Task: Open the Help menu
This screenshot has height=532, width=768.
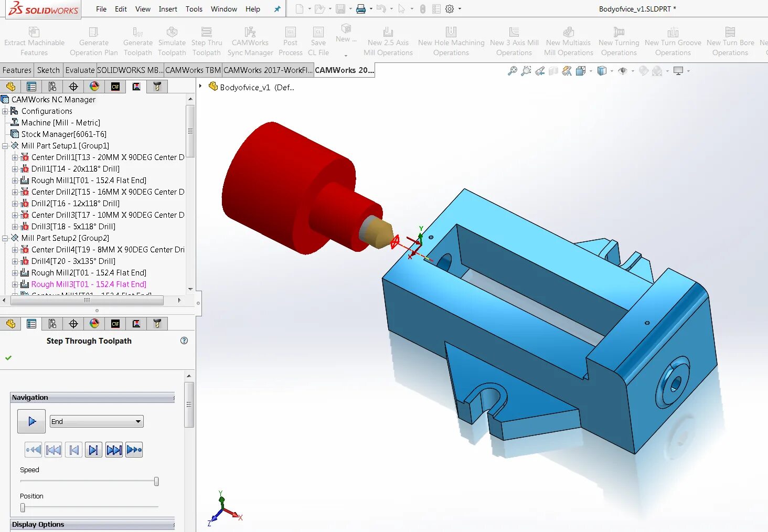Action: (x=253, y=9)
